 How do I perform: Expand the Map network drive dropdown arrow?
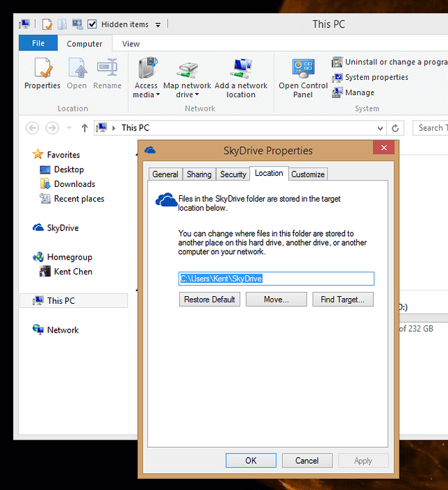coord(197,95)
